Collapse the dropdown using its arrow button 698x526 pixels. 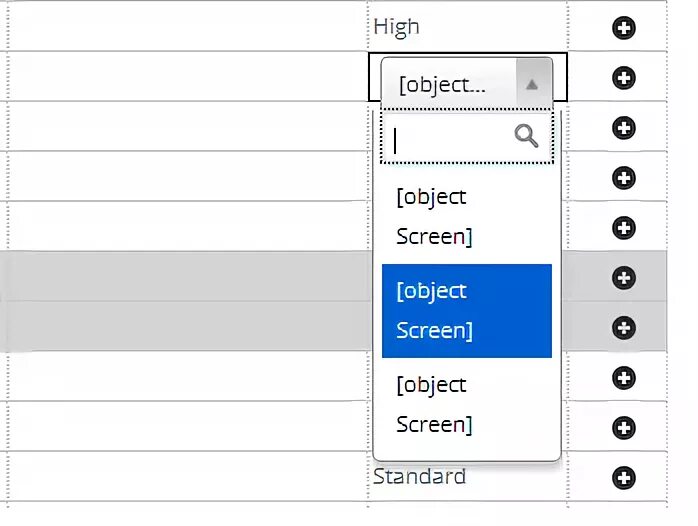click(x=534, y=84)
